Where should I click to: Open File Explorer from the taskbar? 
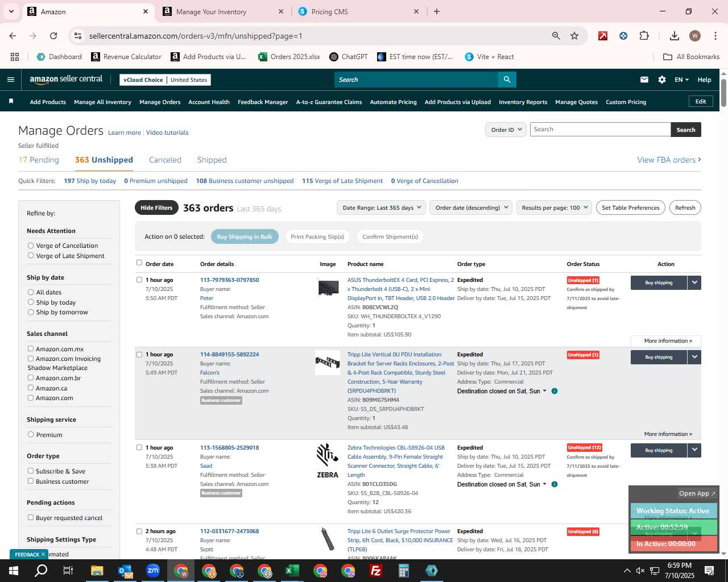point(97,571)
